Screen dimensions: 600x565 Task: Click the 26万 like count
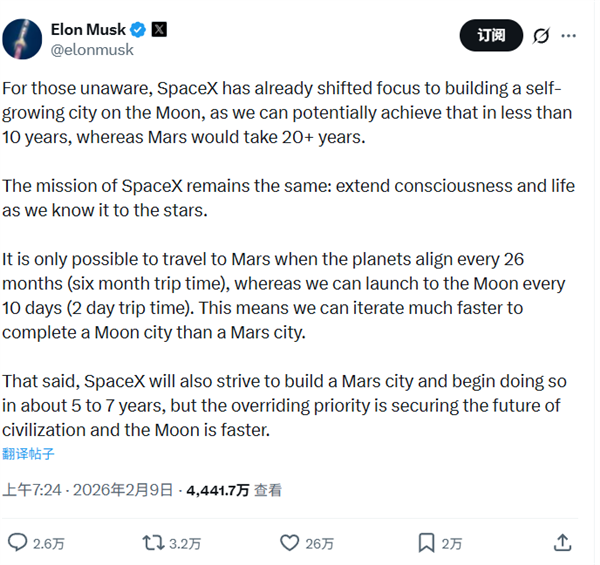[320, 544]
